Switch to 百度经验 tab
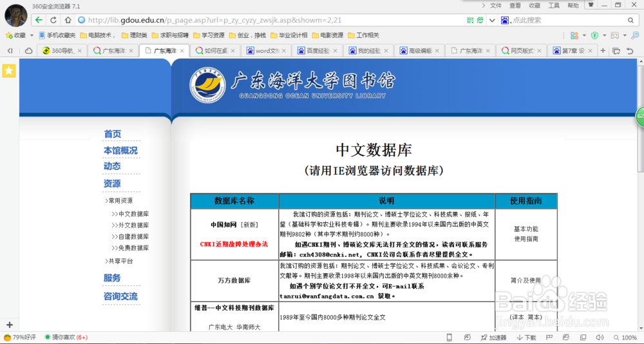 coord(317,50)
